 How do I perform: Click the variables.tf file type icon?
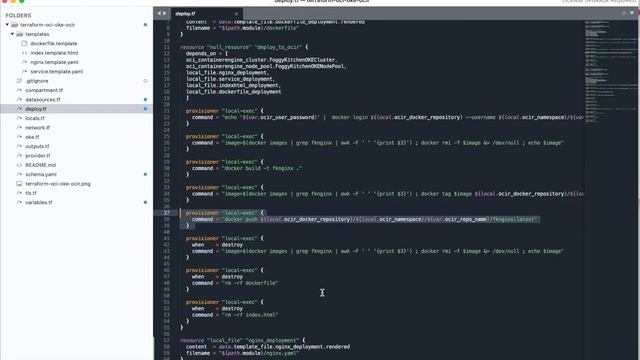19,203
